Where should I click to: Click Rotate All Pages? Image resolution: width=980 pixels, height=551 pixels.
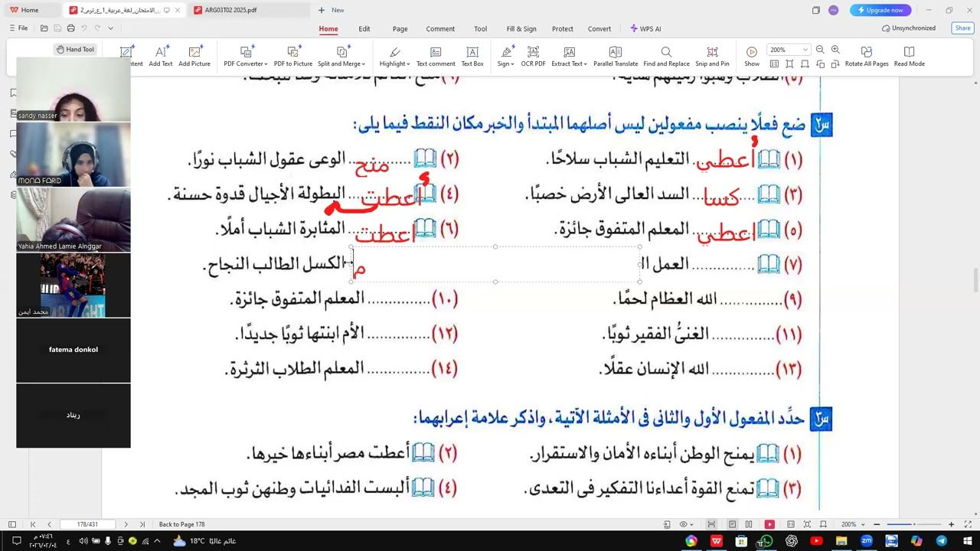pos(867,56)
